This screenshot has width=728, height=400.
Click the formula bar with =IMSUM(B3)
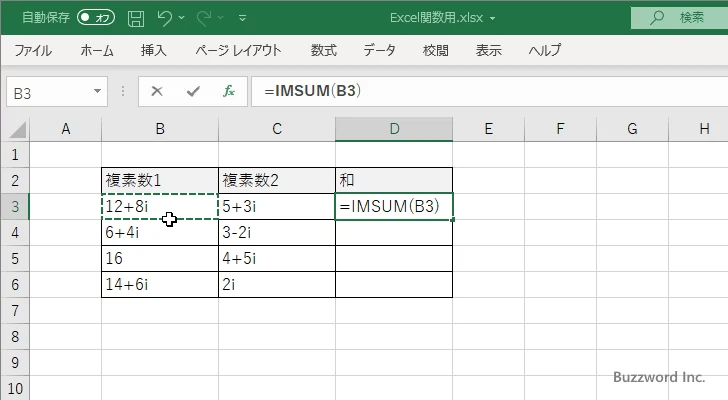(489, 91)
